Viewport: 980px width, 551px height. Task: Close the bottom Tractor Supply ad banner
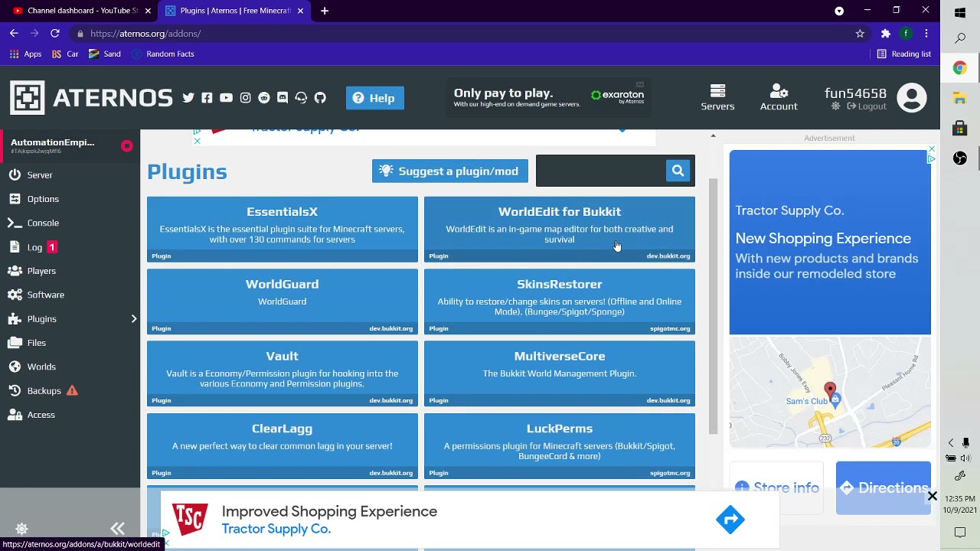pyautogui.click(x=933, y=497)
